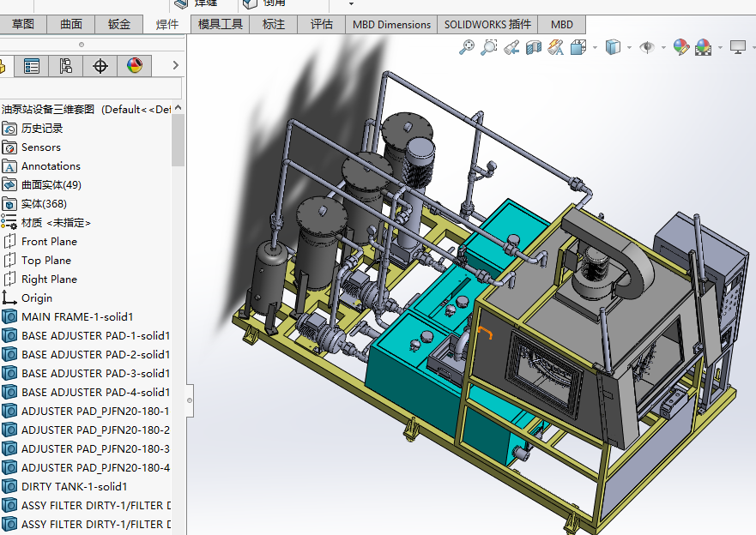Activate the Section View tool
756x535 pixels.
534,48
